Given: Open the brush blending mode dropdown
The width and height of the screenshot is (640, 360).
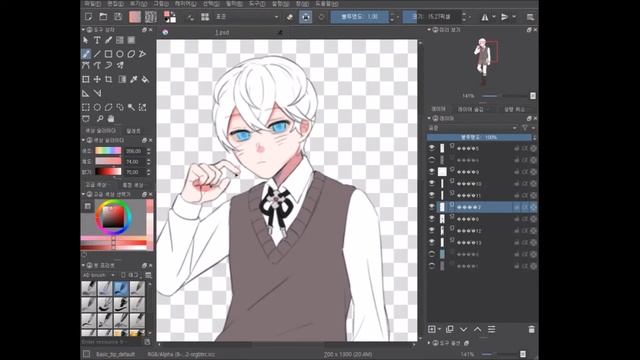Looking at the screenshot, I should click(247, 17).
